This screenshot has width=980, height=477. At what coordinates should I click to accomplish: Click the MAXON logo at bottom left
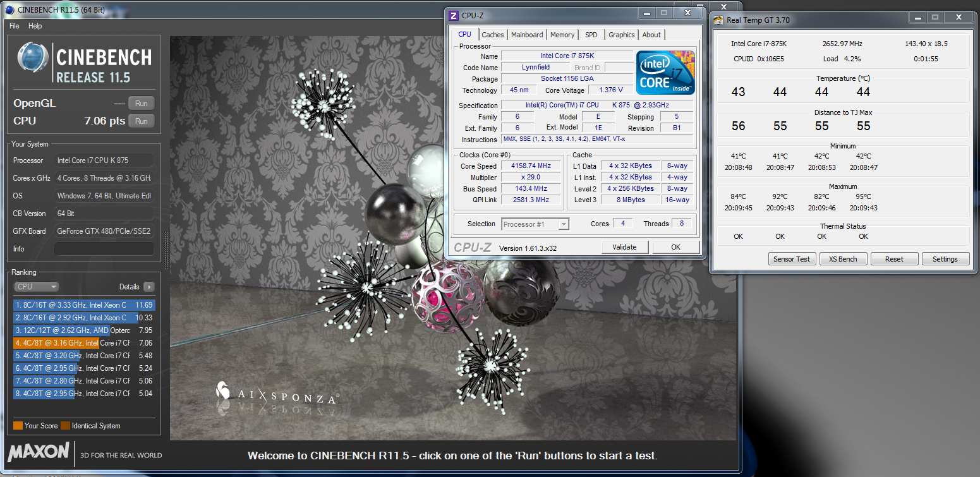(x=39, y=451)
